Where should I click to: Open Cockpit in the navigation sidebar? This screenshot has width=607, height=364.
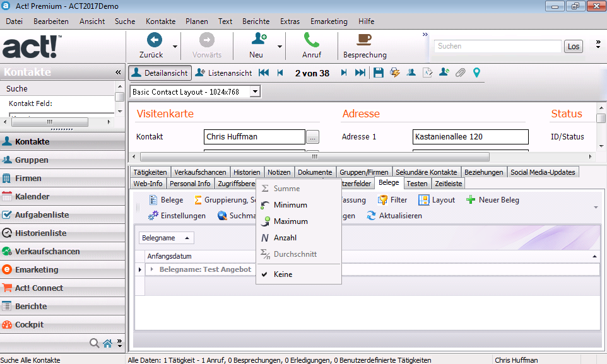62,324
